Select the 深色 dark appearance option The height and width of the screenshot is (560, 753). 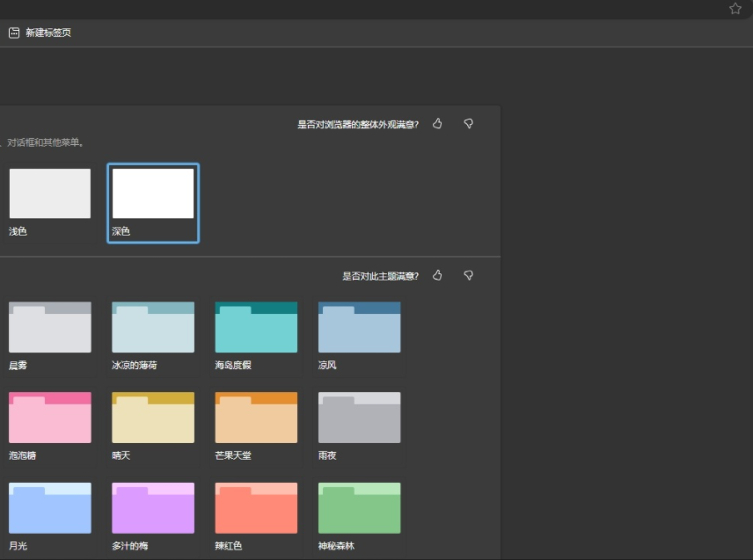(153, 203)
